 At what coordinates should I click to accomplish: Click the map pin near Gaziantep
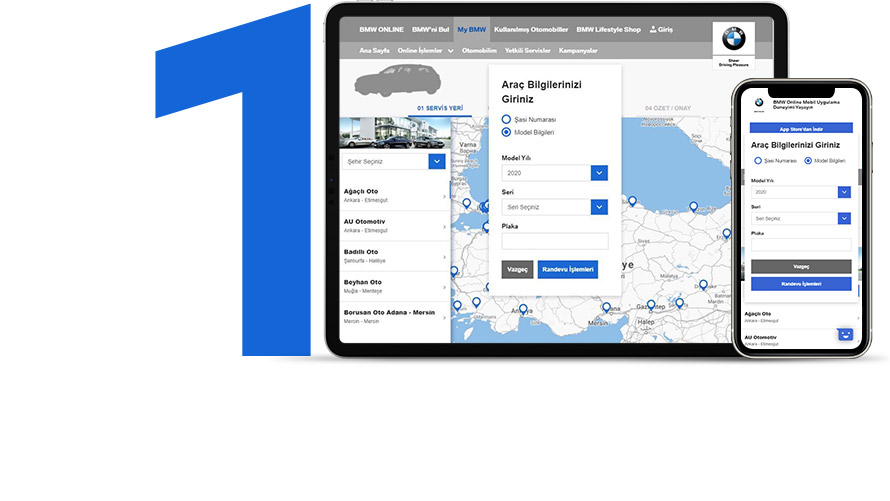click(x=651, y=305)
